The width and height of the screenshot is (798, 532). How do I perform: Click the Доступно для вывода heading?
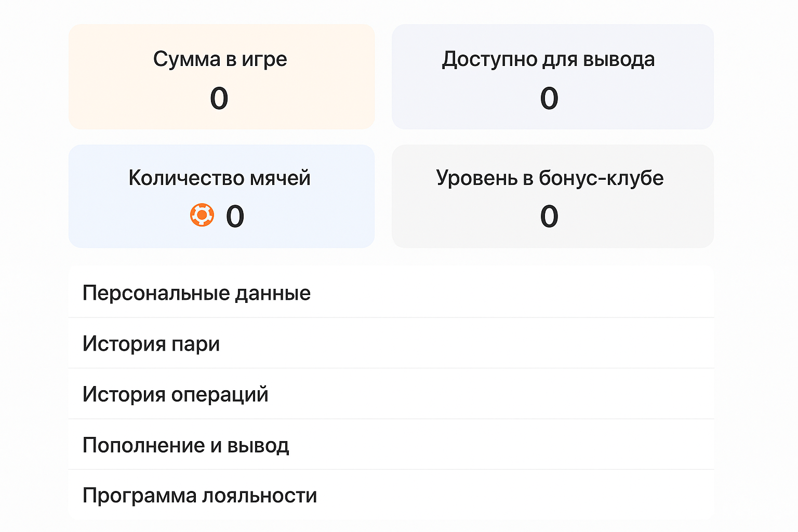point(548,59)
